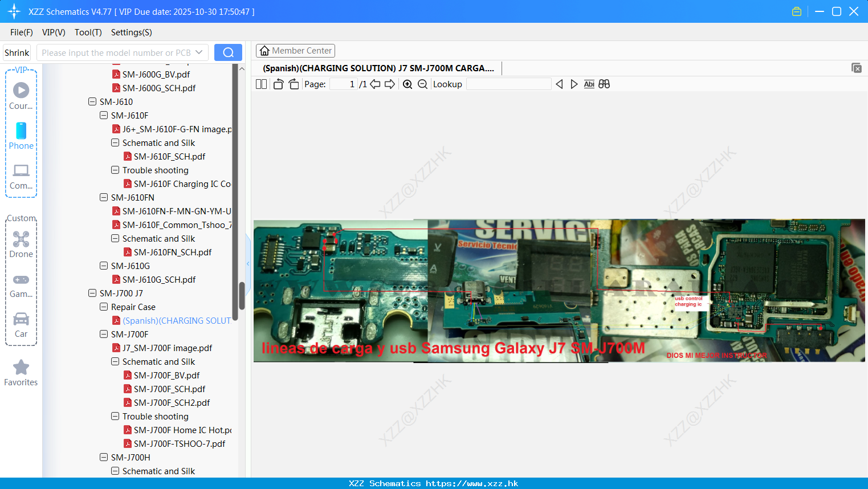Toggle the two-page split view icon
This screenshot has height=489, width=868.
(x=262, y=84)
